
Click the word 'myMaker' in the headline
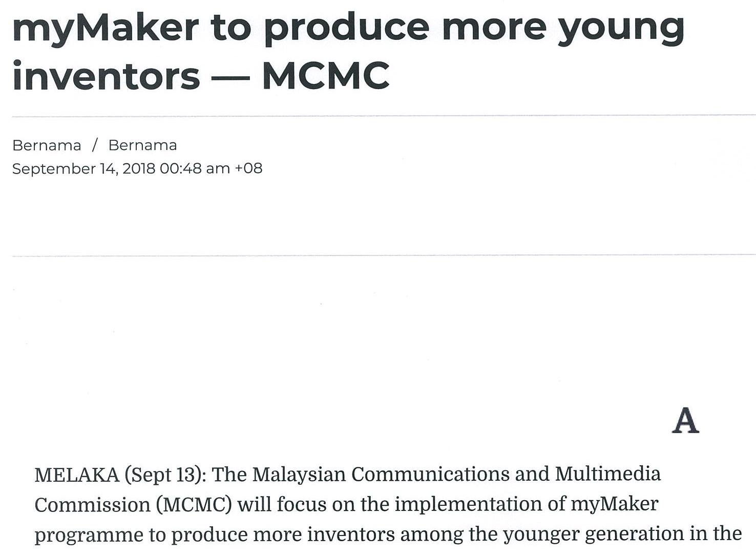pyautogui.click(x=106, y=28)
